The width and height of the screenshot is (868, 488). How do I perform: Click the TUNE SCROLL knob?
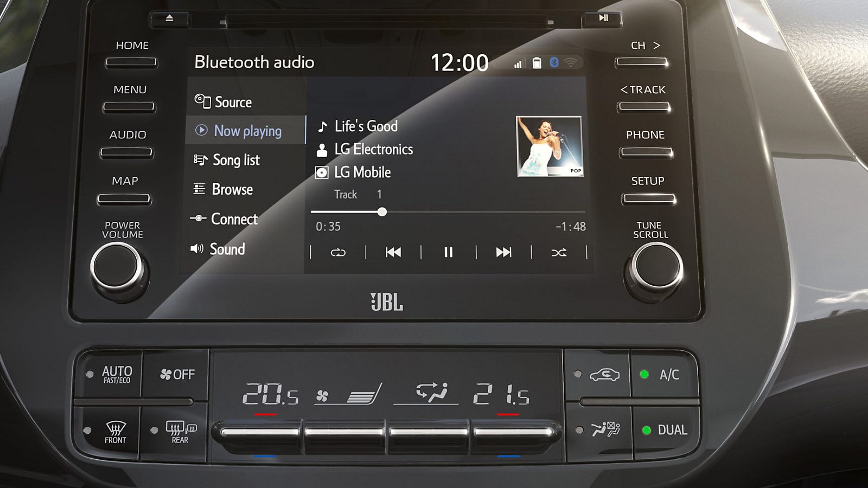656,267
